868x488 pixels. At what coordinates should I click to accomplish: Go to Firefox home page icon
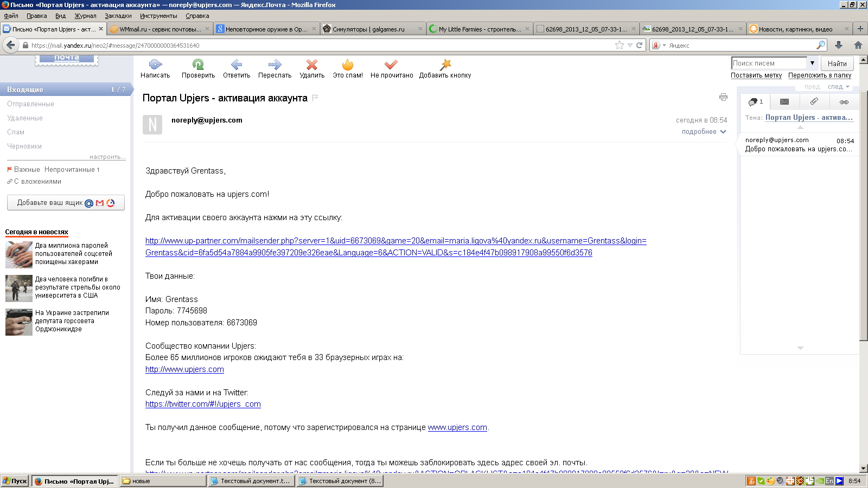point(858,45)
